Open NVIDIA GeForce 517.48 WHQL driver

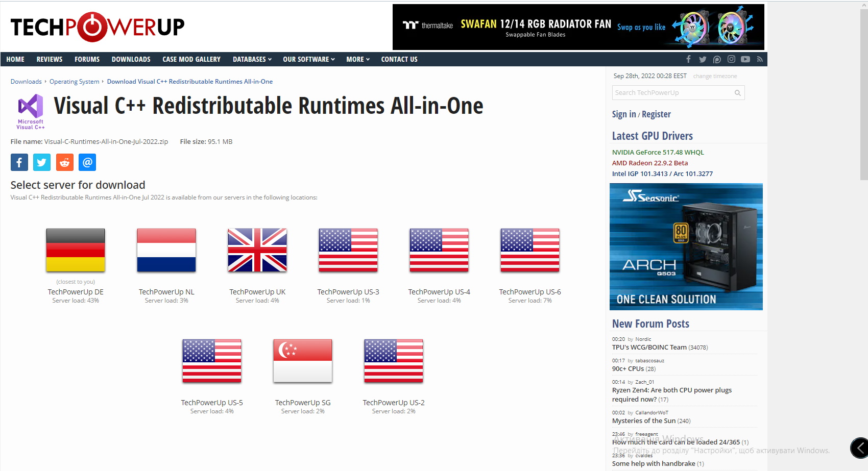coord(658,152)
